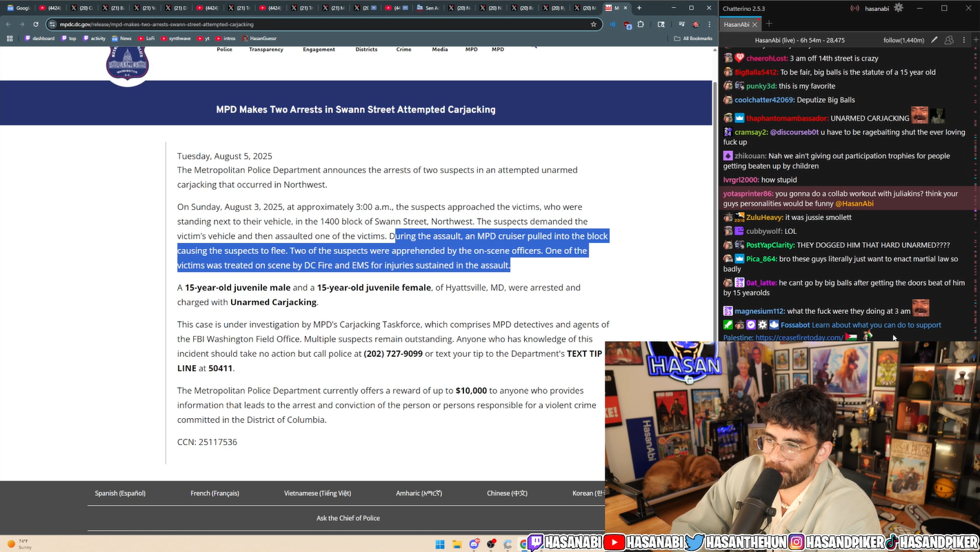Open the Transparency site menu

[x=266, y=50]
